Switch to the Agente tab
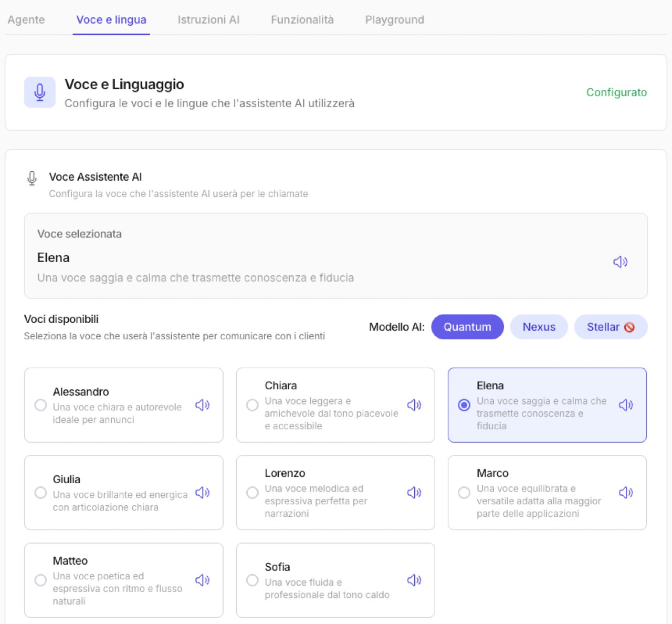 point(26,20)
